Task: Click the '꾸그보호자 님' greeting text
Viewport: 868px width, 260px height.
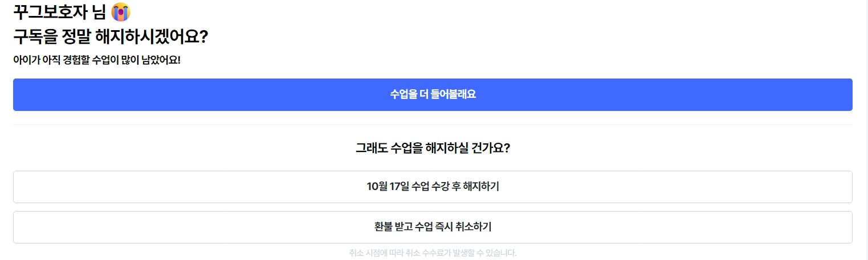Action: pyautogui.click(x=60, y=11)
